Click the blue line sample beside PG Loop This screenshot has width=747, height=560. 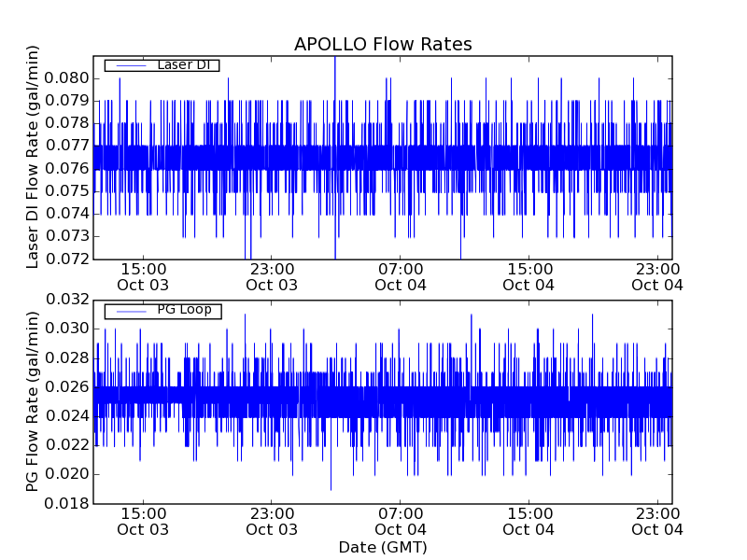tap(131, 312)
